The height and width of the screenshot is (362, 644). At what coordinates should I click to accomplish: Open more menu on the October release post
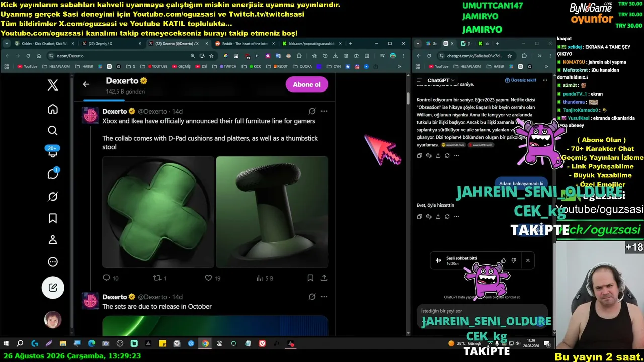click(x=324, y=297)
